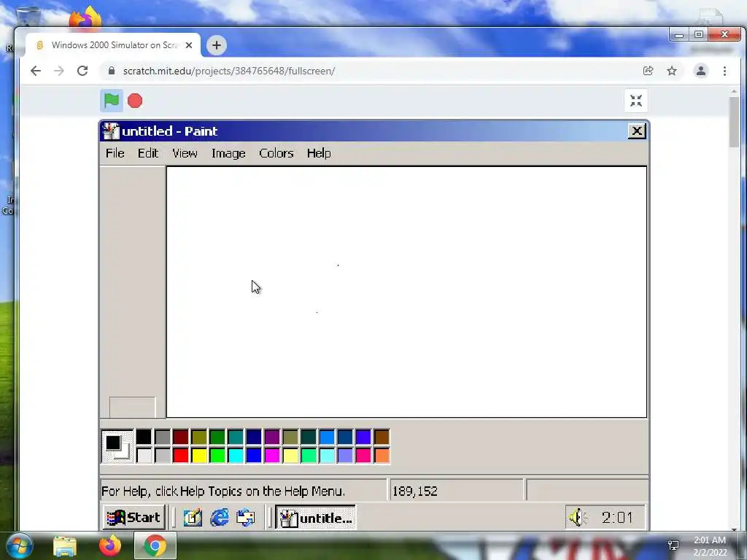Pick the brown palette swatch

[x=382, y=437]
